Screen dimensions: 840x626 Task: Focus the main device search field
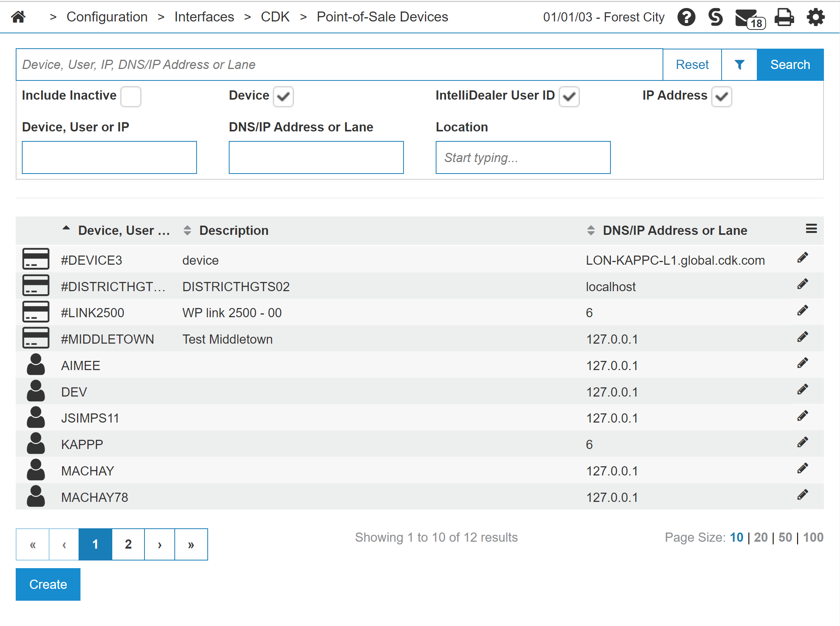(x=339, y=65)
